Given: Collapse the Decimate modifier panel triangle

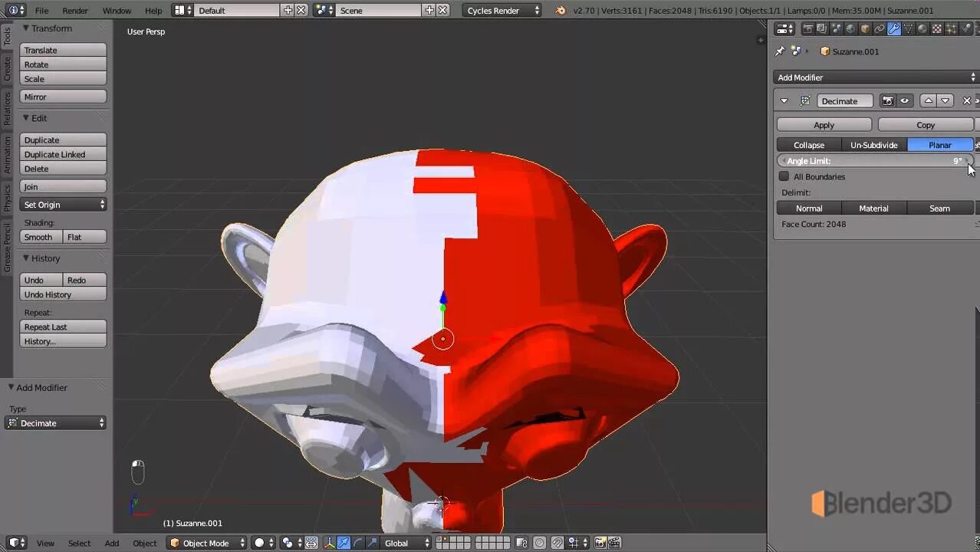Looking at the screenshot, I should click(x=784, y=100).
